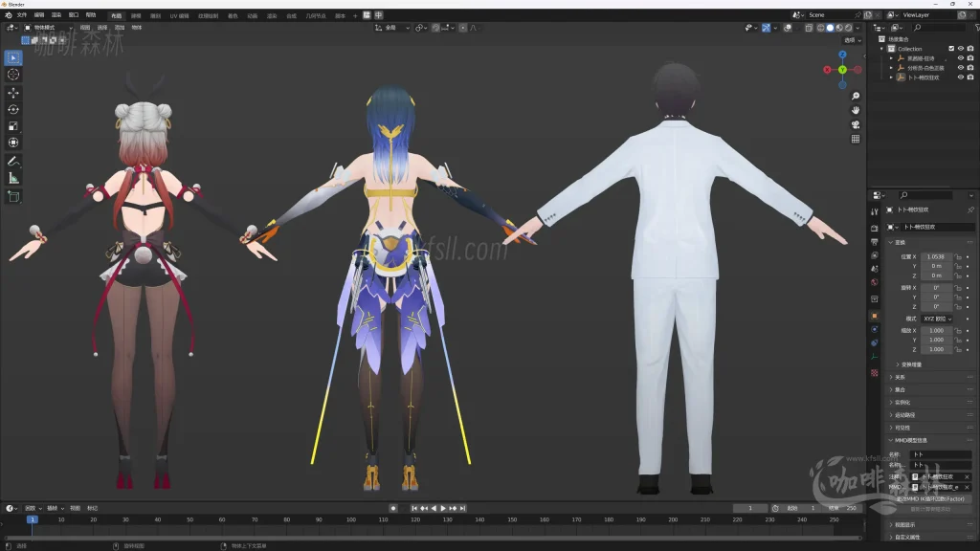The width and height of the screenshot is (980, 551).
Task: Open the Window menu
Action: [74, 15]
